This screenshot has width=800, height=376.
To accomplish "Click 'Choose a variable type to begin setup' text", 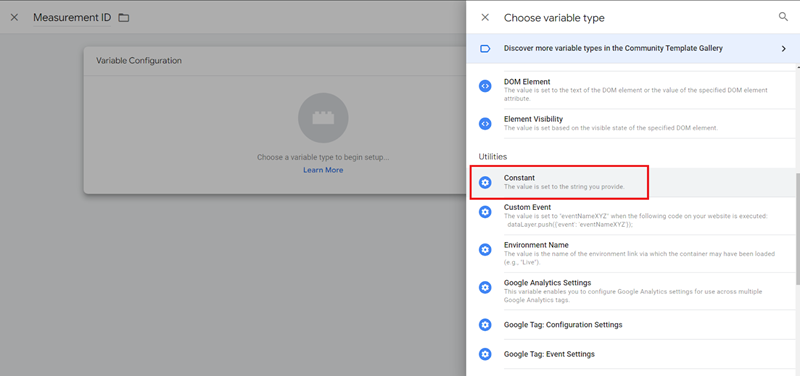I will point(323,157).
